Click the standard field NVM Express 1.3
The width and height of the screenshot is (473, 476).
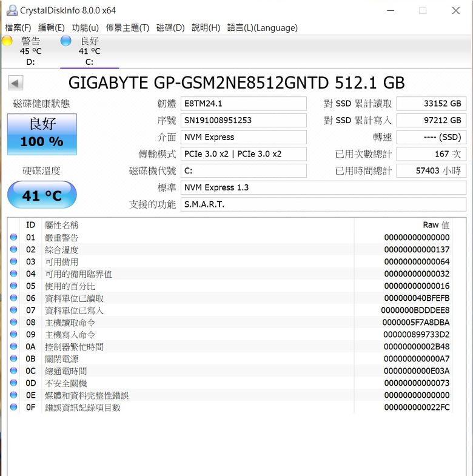click(x=323, y=187)
